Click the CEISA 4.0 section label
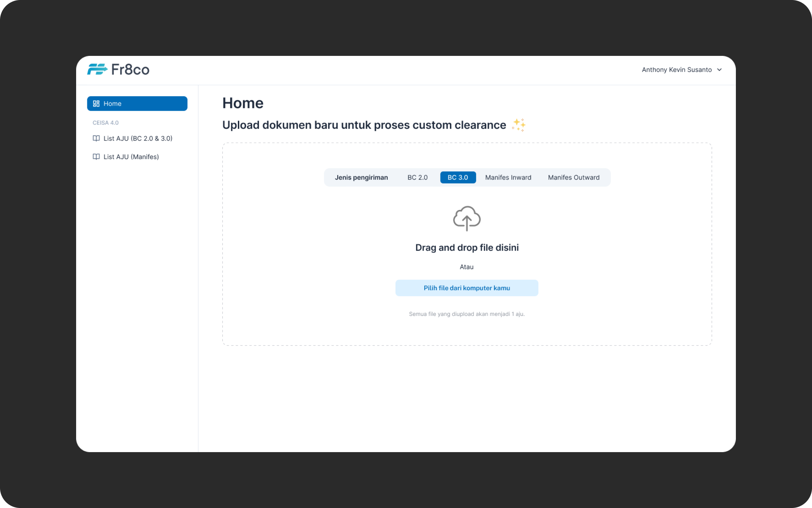This screenshot has height=508, width=812. (x=106, y=123)
